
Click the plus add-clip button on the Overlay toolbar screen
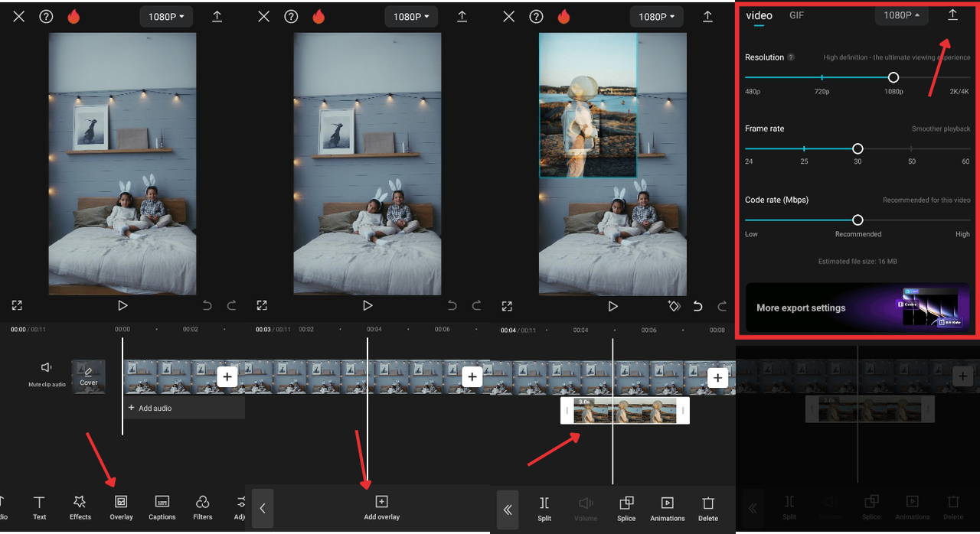227,376
